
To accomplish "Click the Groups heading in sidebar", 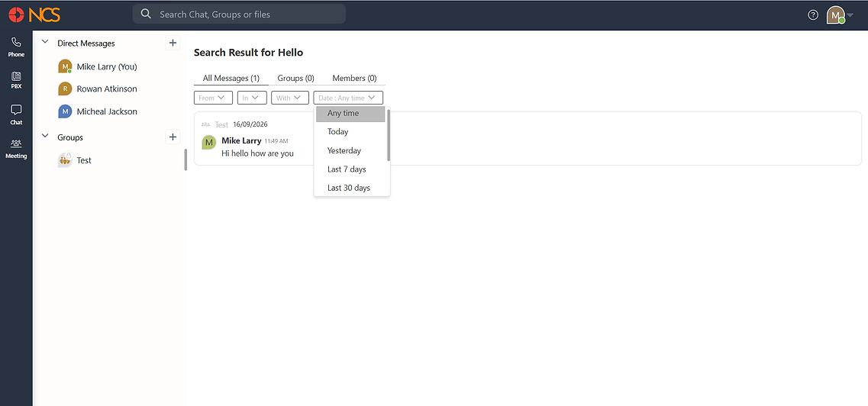I will pos(70,137).
